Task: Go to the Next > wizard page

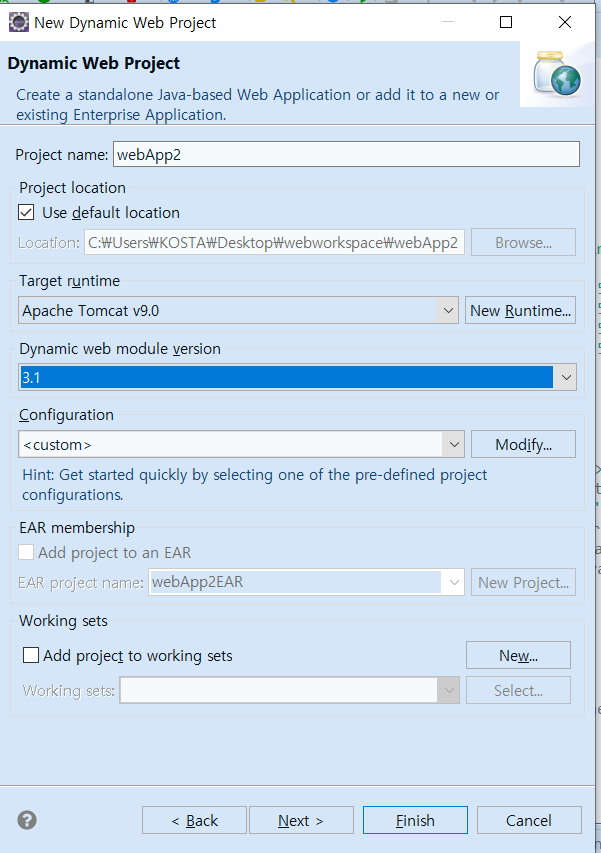Action: (x=301, y=820)
